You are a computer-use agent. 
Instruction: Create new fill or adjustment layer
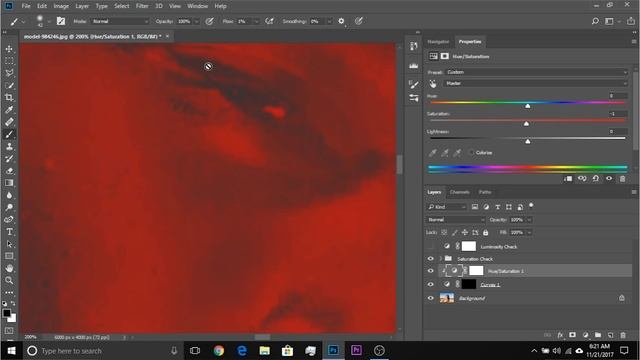pos(585,335)
